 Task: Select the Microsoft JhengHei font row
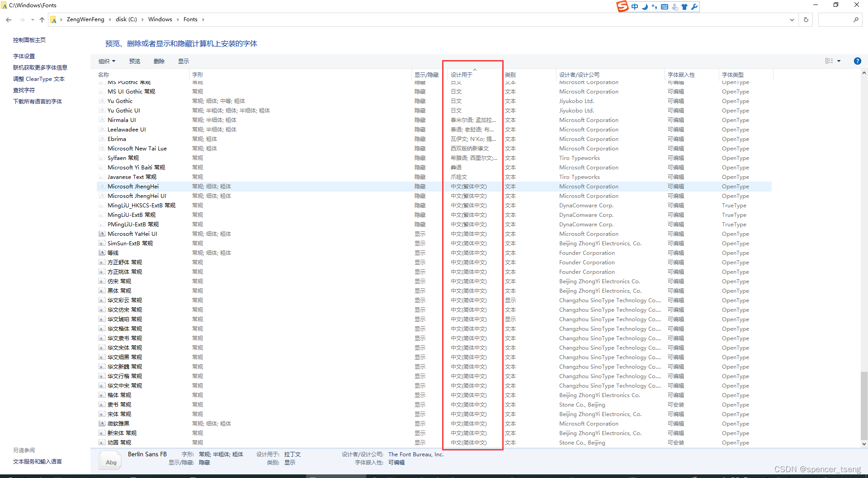click(x=434, y=186)
